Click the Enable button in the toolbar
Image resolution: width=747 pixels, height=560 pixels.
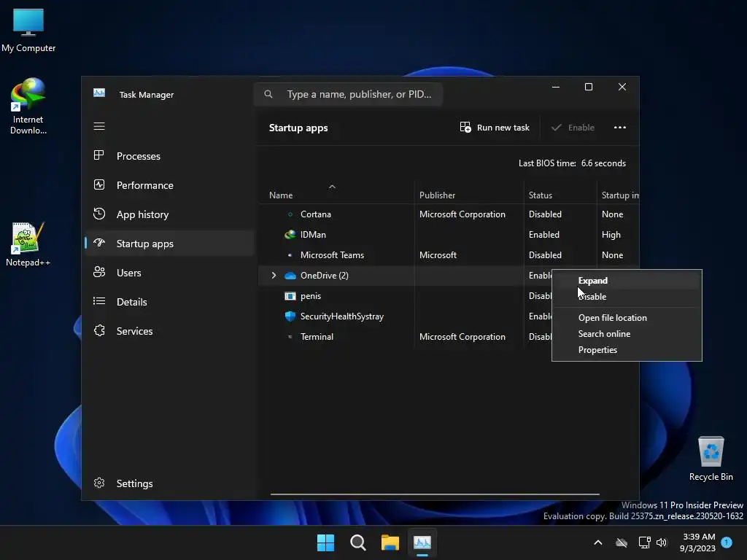click(573, 128)
